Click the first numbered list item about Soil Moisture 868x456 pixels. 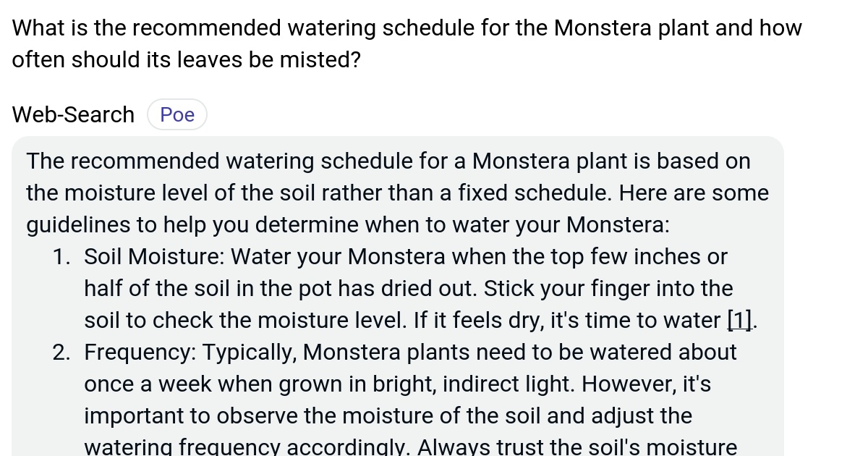coord(405,287)
